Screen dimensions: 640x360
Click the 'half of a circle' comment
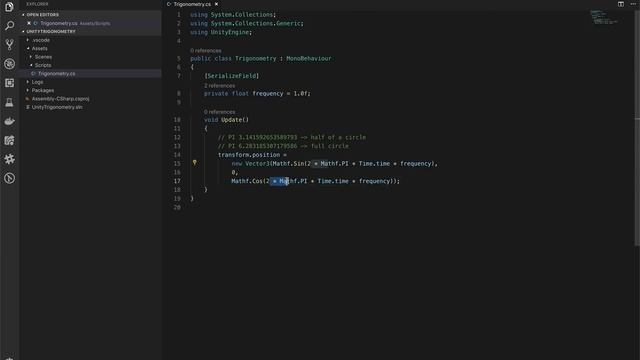(338, 137)
